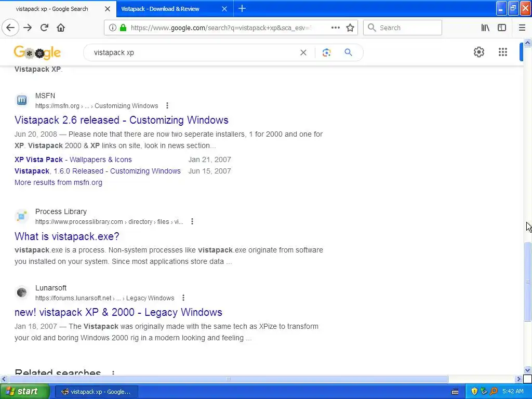Open the Security Center shield tray icon
Image resolution: width=532 pixels, height=399 pixels.
[x=474, y=391]
